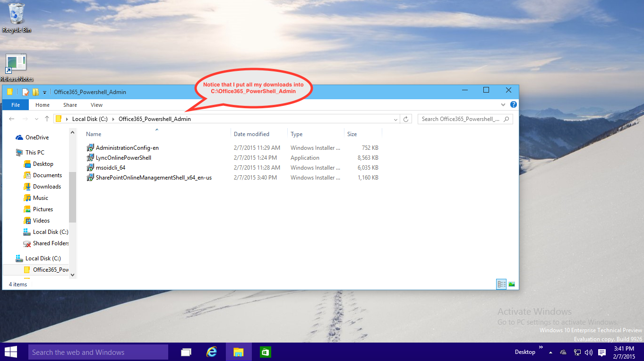This screenshot has height=361, width=644.
Task: Open the volume control in the tray
Action: (x=589, y=352)
